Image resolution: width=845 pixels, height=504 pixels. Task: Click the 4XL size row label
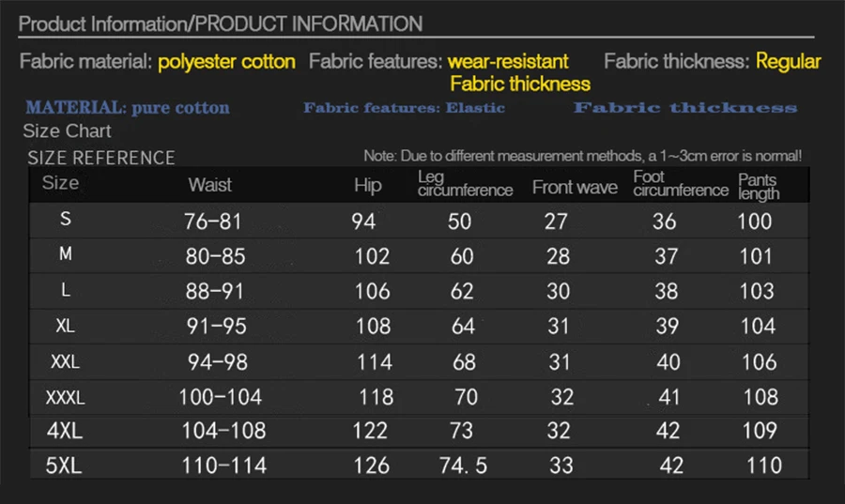click(65, 431)
